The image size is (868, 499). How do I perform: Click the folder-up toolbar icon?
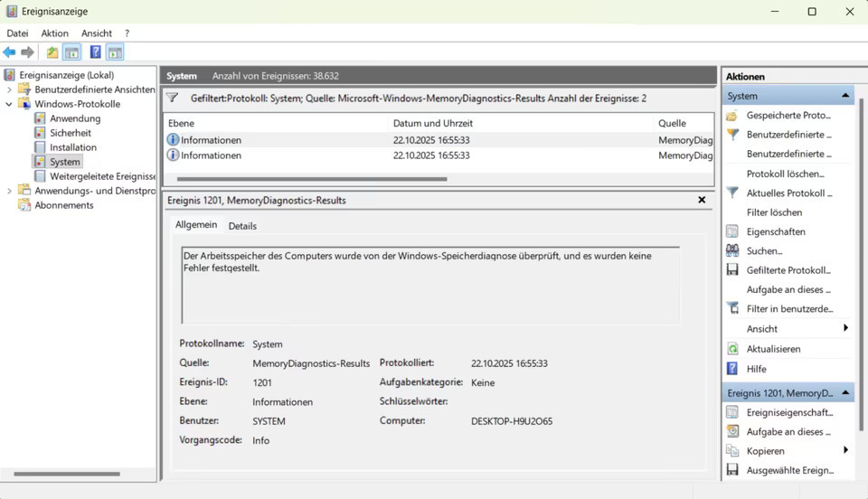click(52, 52)
